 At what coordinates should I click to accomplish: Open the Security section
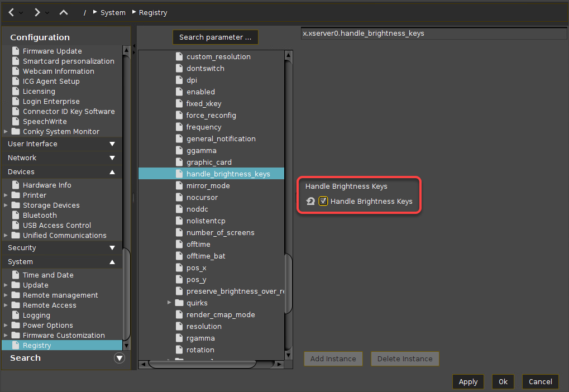[112, 248]
